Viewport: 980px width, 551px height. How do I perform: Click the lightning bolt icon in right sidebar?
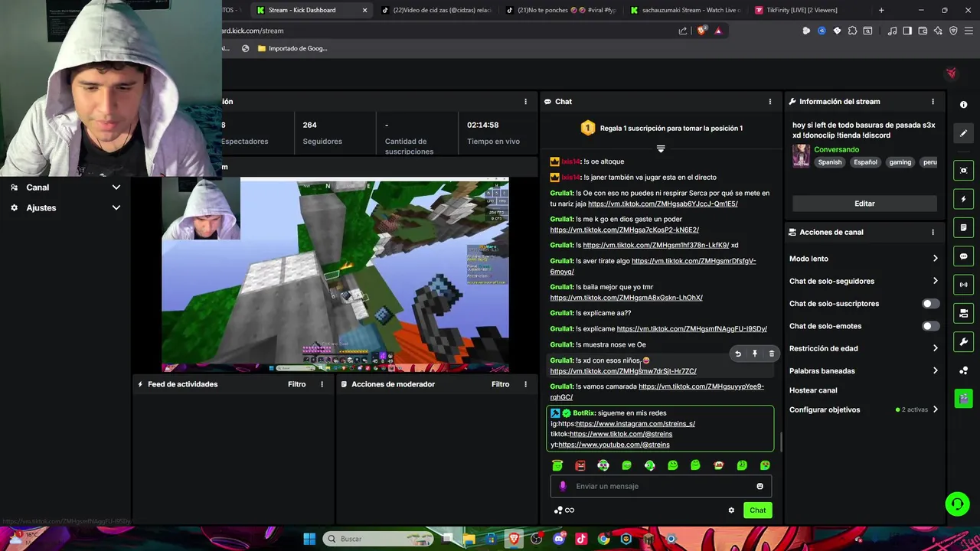coord(964,199)
